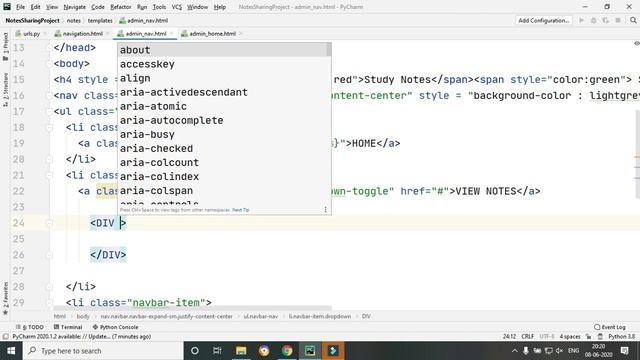Open the Python 3.8 interpreter selector
Image resolution: width=640 pixels, height=360 pixels.
pyautogui.click(x=622, y=337)
